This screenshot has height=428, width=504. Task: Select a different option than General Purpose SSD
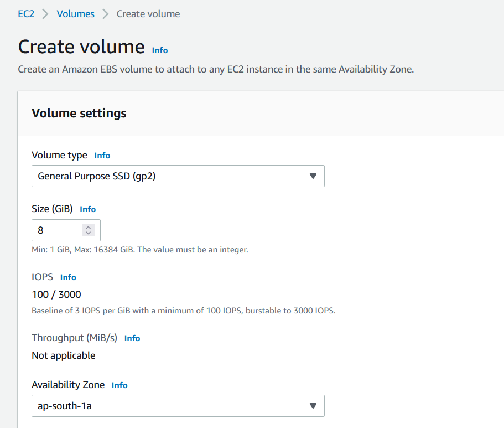coord(178,176)
